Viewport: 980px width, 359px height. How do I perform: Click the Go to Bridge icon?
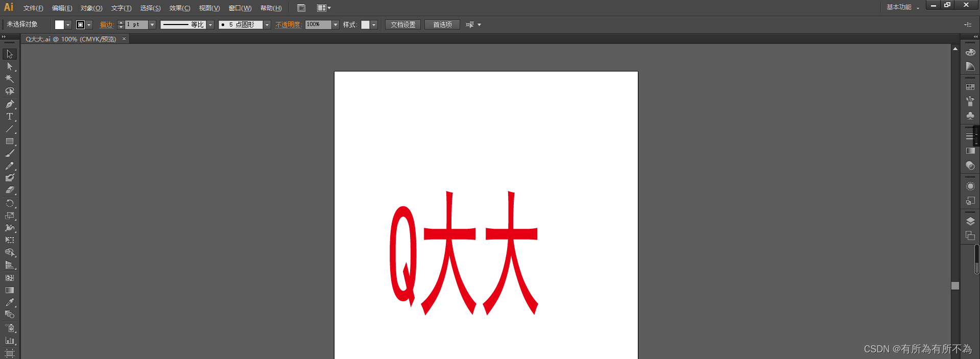point(301,8)
